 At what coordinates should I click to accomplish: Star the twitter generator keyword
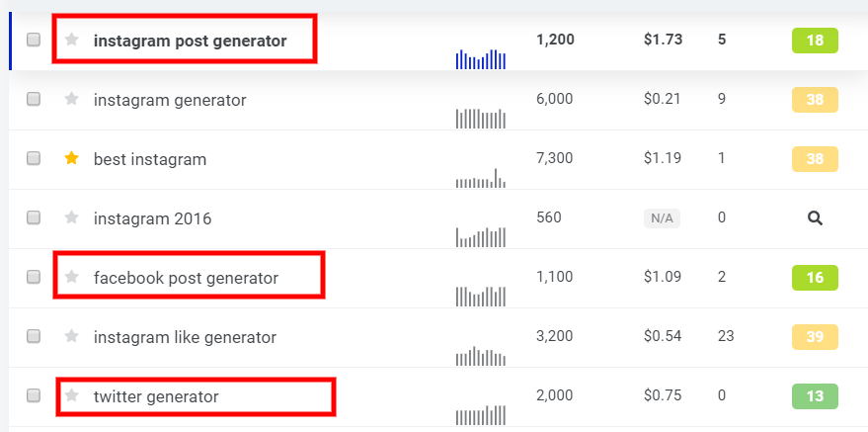pos(71,396)
